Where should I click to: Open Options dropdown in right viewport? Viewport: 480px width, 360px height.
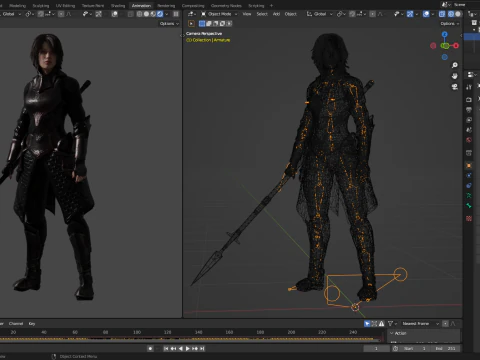[x=450, y=24]
